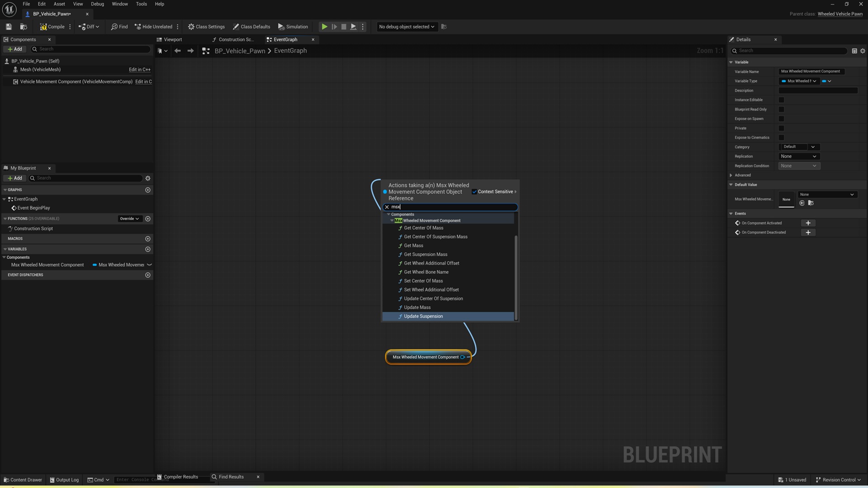This screenshot has height=488, width=868.
Task: Add a new macro
Action: click(148, 239)
